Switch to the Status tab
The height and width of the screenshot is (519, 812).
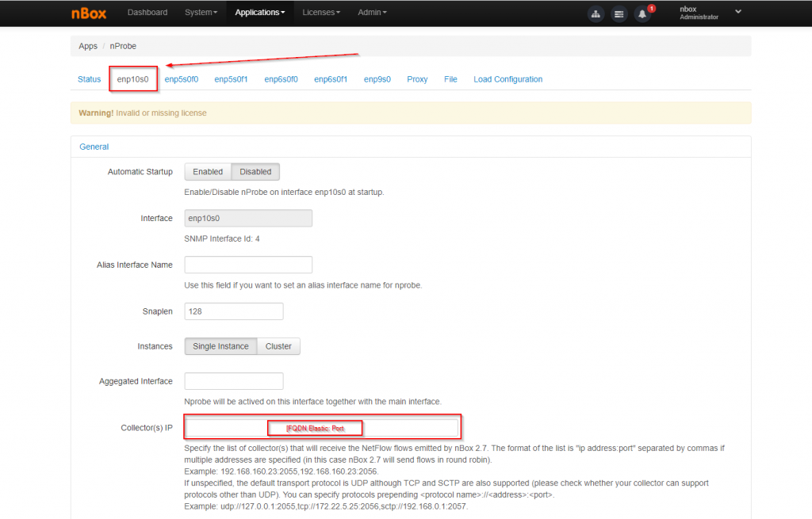(x=89, y=79)
